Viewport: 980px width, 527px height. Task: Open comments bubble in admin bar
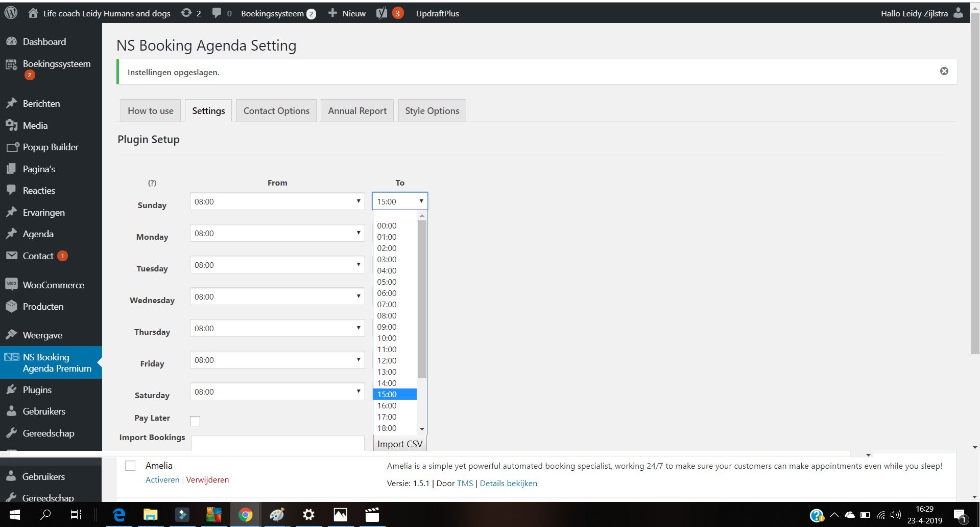point(222,13)
